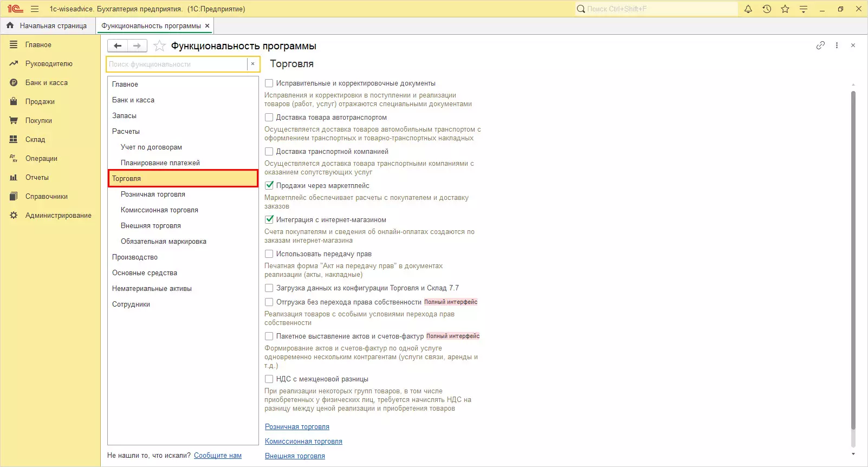
Task: Select Производство in the functionality list
Action: click(183, 257)
